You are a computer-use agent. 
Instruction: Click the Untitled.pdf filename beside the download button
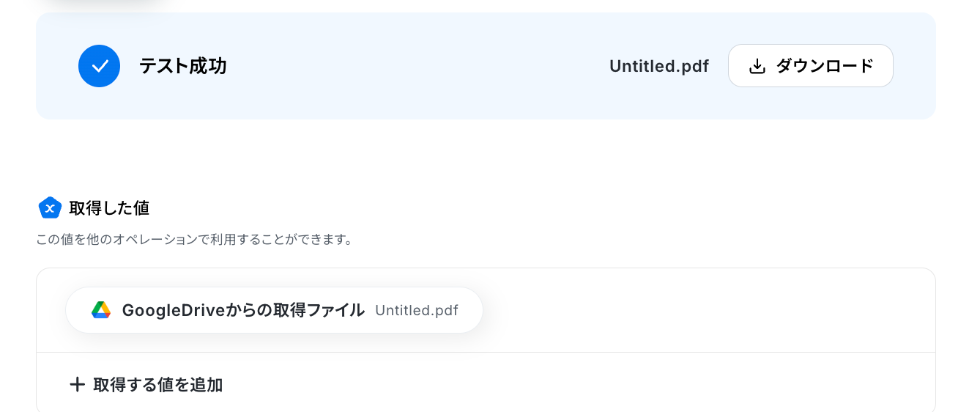(x=659, y=66)
